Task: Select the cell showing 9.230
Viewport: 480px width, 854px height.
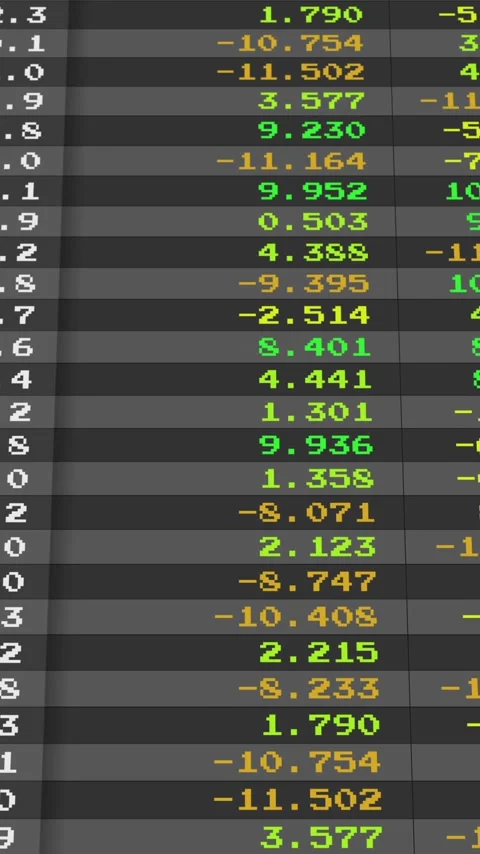Action: pyautogui.click(x=311, y=130)
